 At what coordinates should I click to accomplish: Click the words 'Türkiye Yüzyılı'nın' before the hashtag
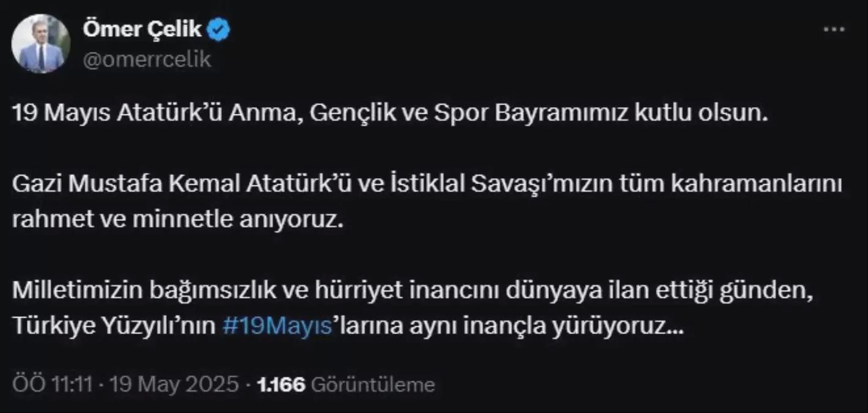(x=113, y=327)
